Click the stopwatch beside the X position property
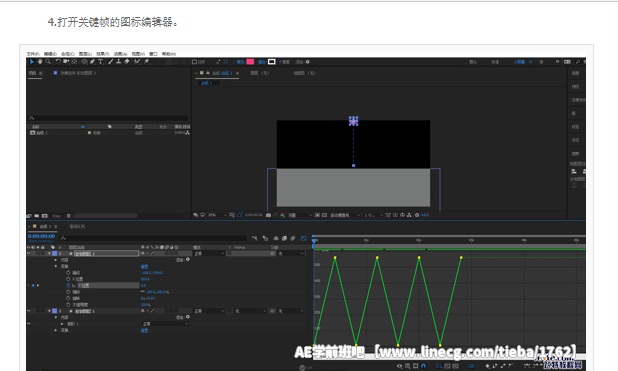Image resolution: width=618 pixels, height=371 pixels. (x=68, y=279)
